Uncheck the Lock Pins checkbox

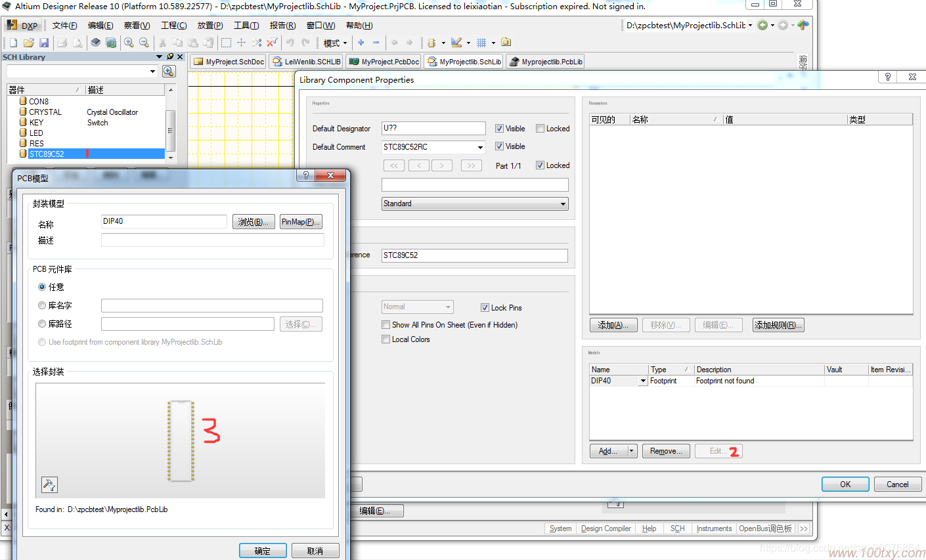tap(485, 308)
